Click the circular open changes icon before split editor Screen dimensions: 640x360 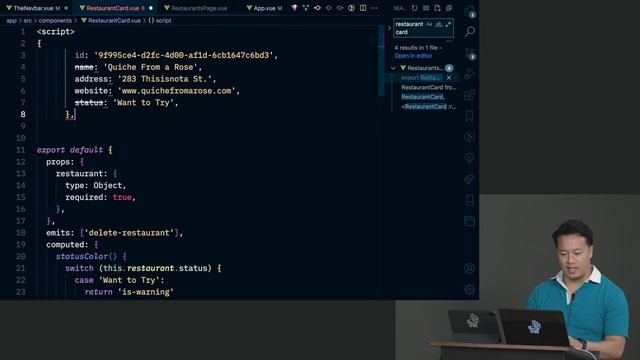(x=351, y=8)
